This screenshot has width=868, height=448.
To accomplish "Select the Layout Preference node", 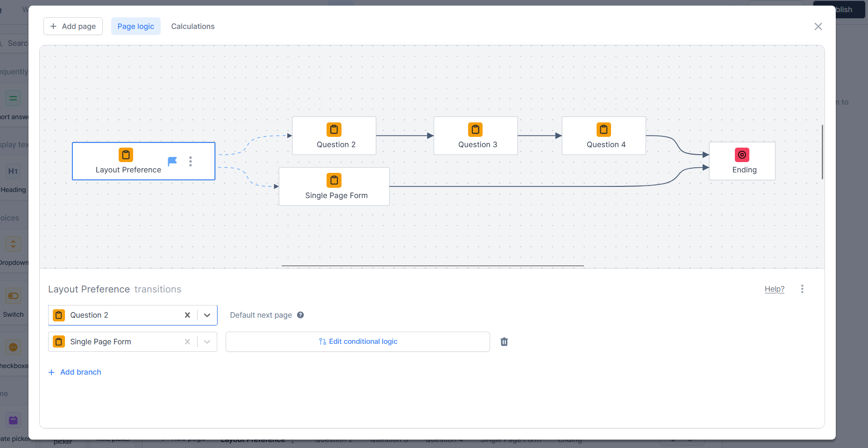I will click(x=143, y=161).
